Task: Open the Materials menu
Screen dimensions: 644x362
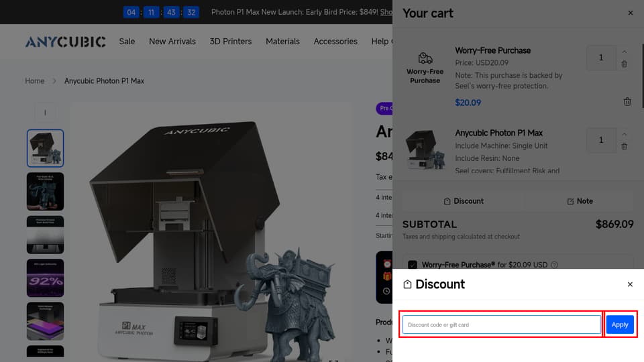Action: coord(282,42)
